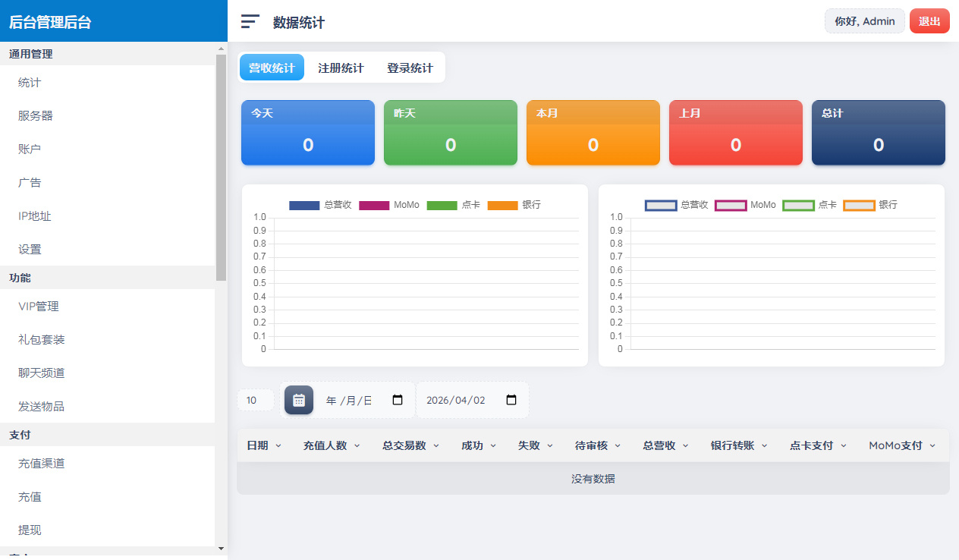
Task: Click the input field showing 10
Action: pos(256,400)
